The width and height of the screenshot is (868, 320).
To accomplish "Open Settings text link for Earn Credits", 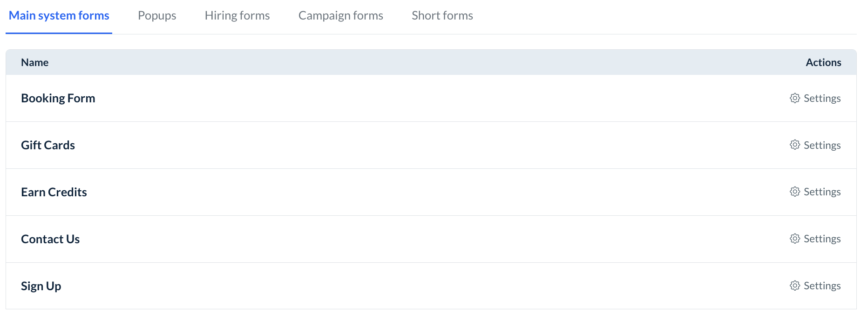I will coord(822,192).
